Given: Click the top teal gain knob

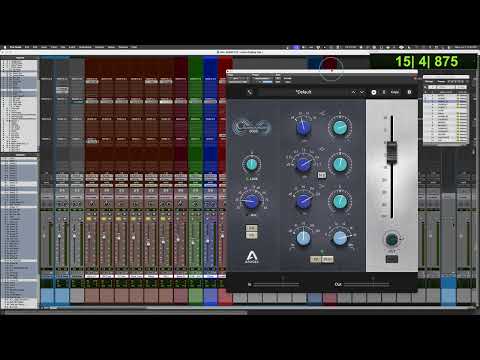Looking at the screenshot, I should tap(340, 127).
